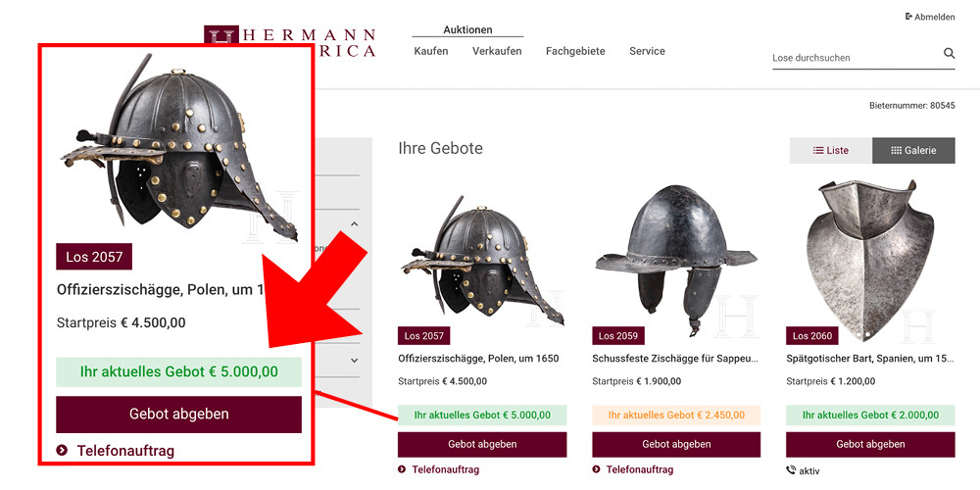Click the search magnifier icon

tap(949, 54)
